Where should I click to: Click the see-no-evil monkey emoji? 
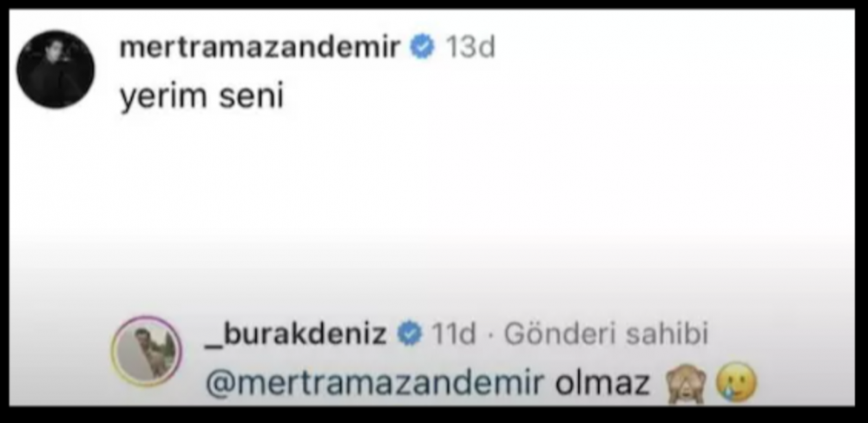tap(687, 384)
